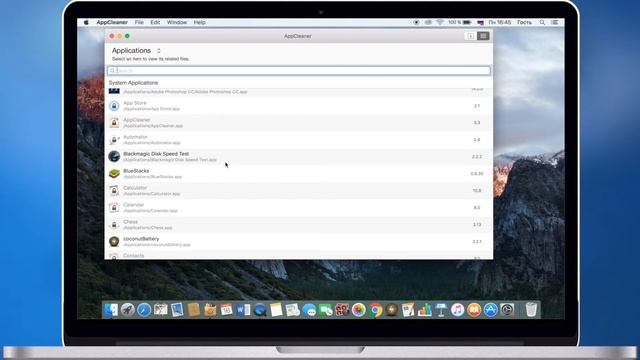Open QuickTime Player from the Dock

click(x=260, y=310)
